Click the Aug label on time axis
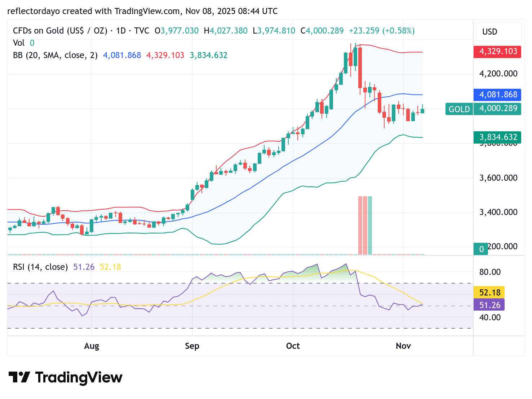The image size is (532, 399). [x=92, y=346]
